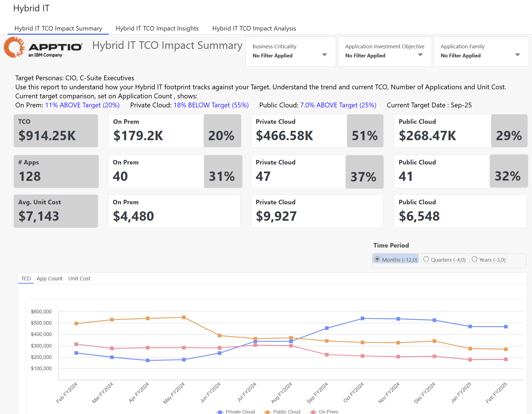Open the Hybrid IT TCO Impact Analysis tab
Screen dimensions: 532x414
click(254, 29)
